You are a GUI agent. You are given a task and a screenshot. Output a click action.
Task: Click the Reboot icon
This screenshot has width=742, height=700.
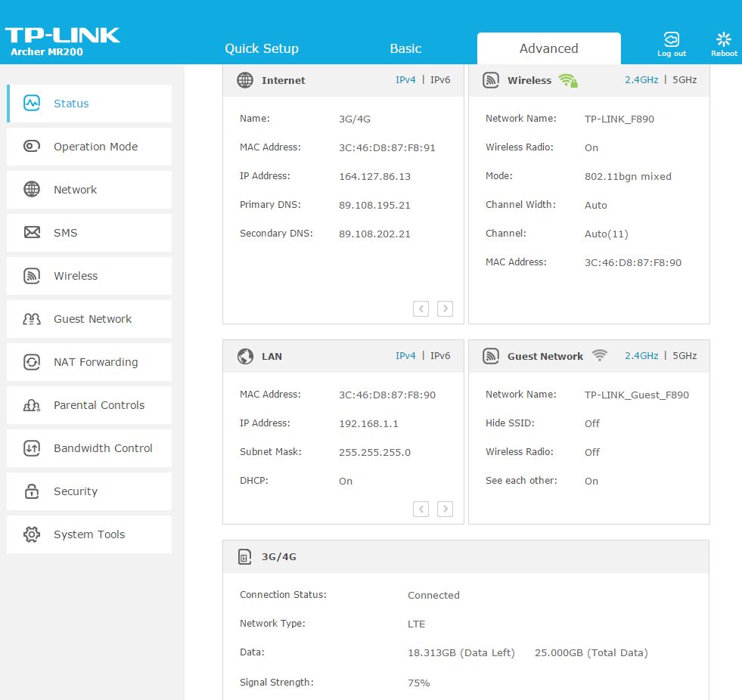point(724,39)
